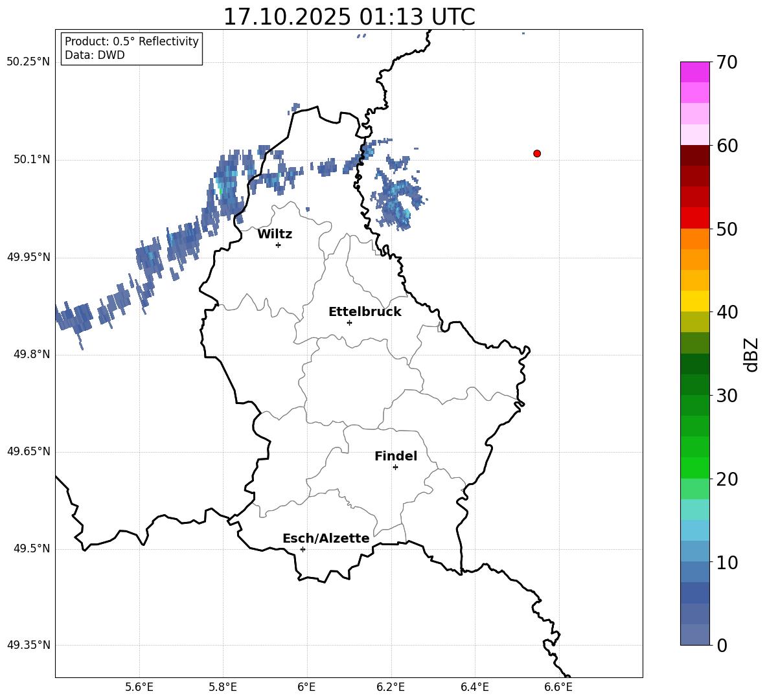Screen dimensions: 767x700
Task: Click the 6.4°E longitude label
Action: click(x=474, y=687)
